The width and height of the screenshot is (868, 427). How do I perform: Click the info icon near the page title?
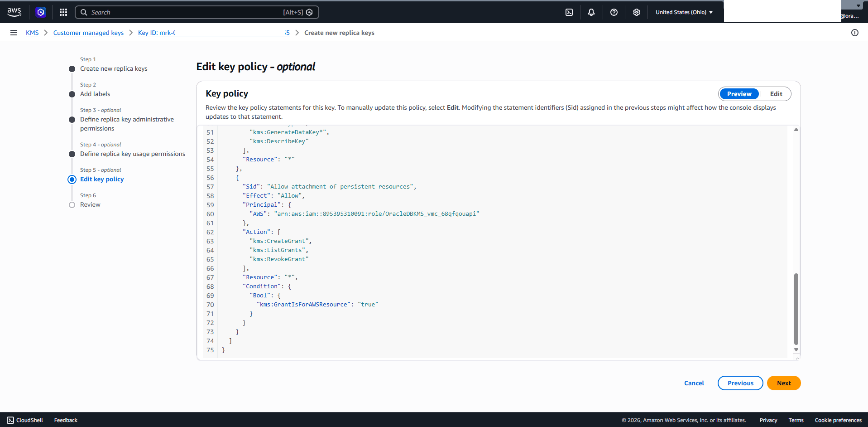click(x=855, y=33)
